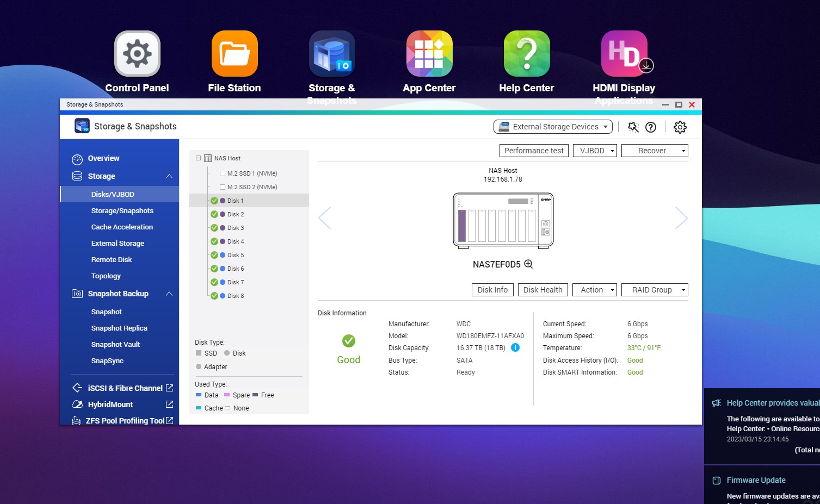Open the RAID Group dropdown

(655, 290)
